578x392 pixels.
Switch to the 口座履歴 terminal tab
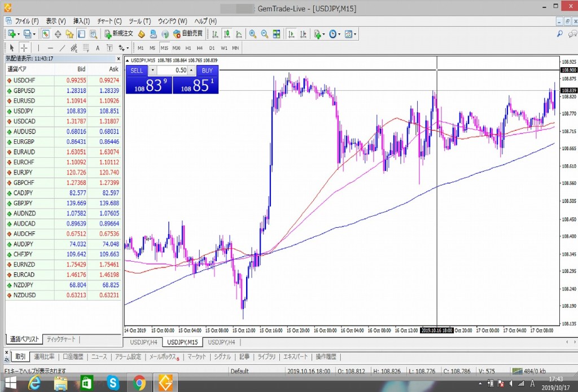73,357
